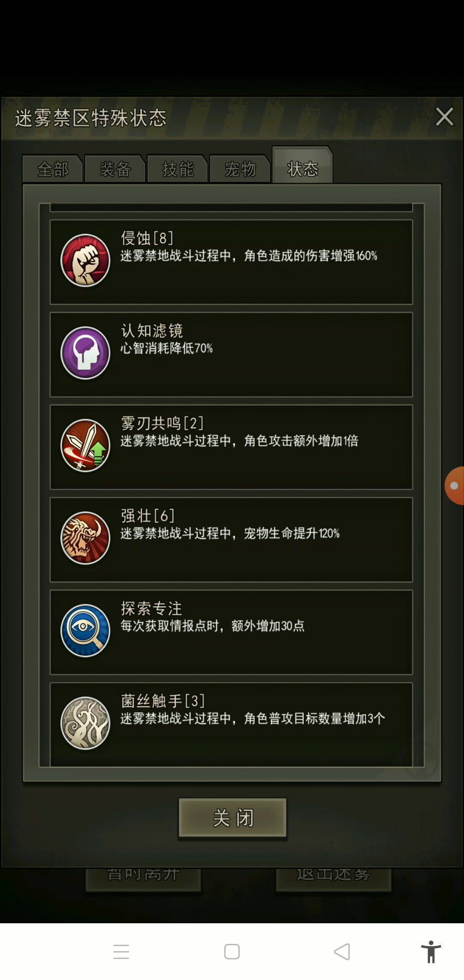This screenshot has height=980, width=464.
Task: Switch to the 装备 tab
Action: [115, 169]
